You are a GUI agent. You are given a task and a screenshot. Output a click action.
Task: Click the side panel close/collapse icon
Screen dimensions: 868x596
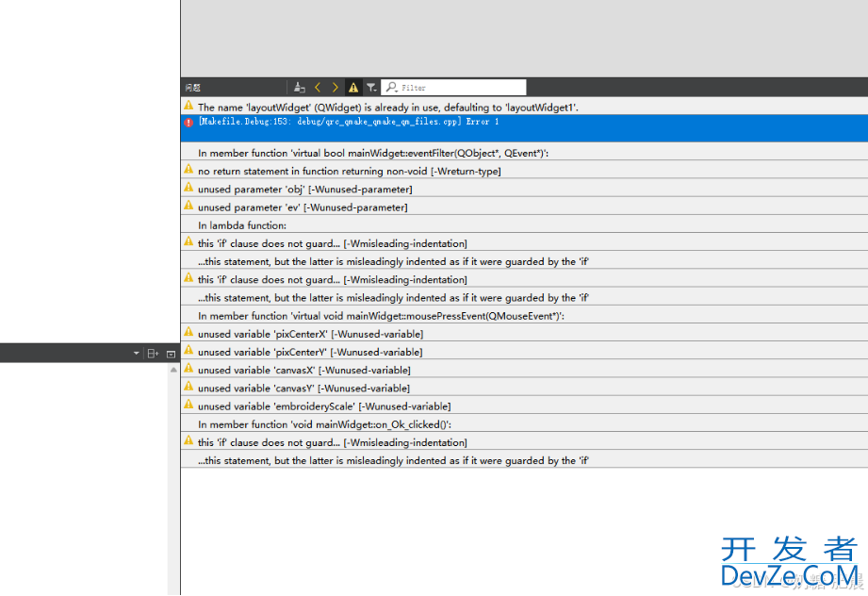171,354
